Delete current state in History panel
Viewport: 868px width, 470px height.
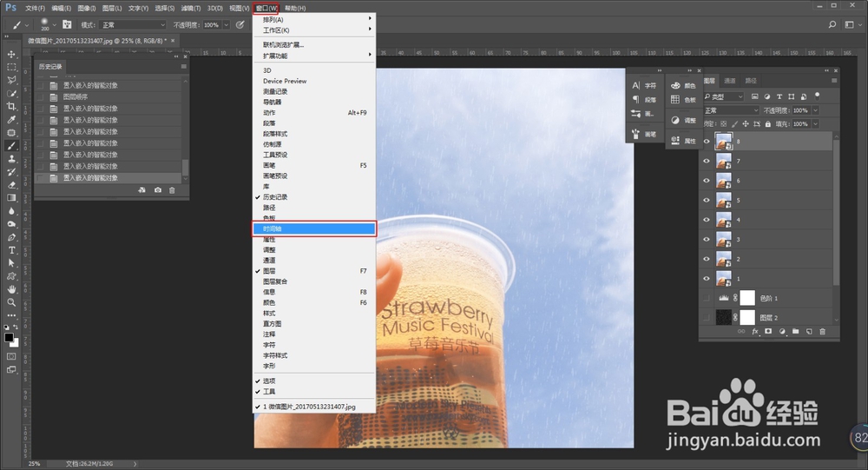[x=172, y=190]
